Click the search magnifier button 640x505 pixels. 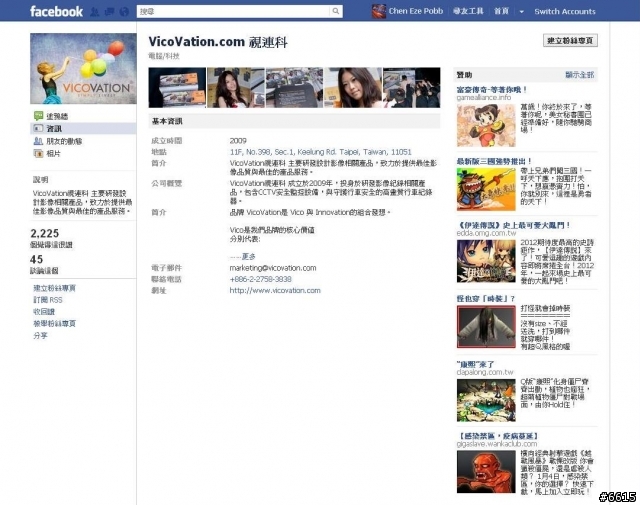(336, 11)
